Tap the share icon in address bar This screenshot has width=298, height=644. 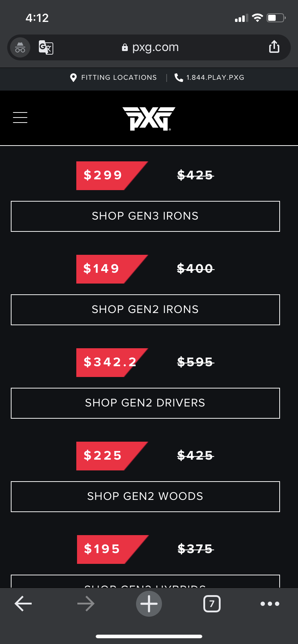click(274, 47)
